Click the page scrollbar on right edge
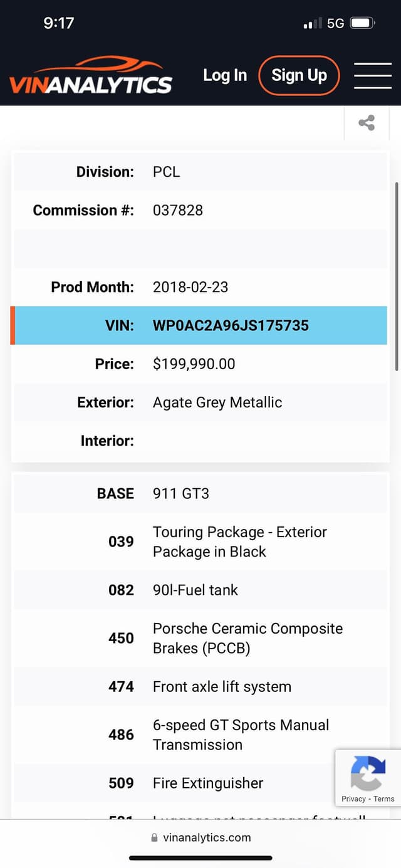Screen dimensions: 401x868 tap(397, 276)
